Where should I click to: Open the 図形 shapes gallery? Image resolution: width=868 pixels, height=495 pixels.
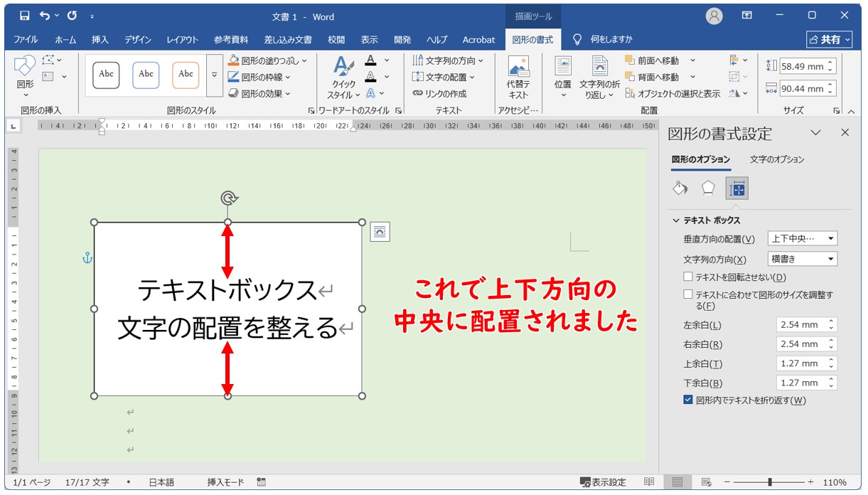tap(25, 78)
